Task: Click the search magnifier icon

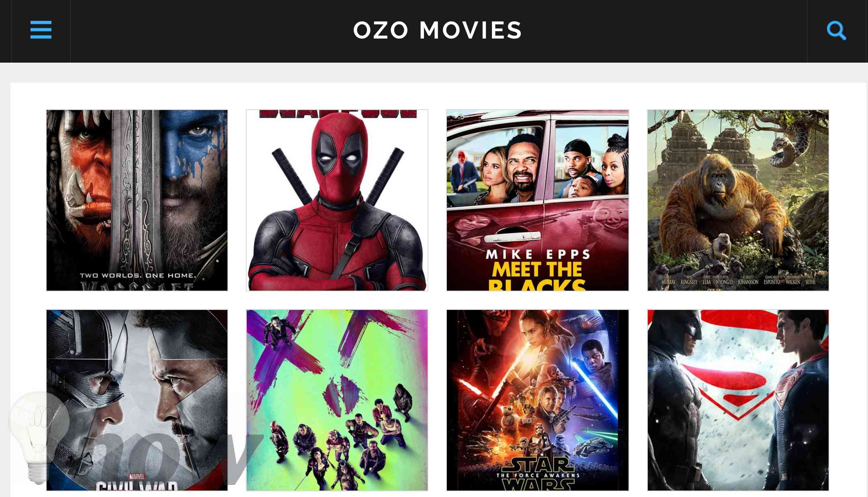Action: (837, 31)
